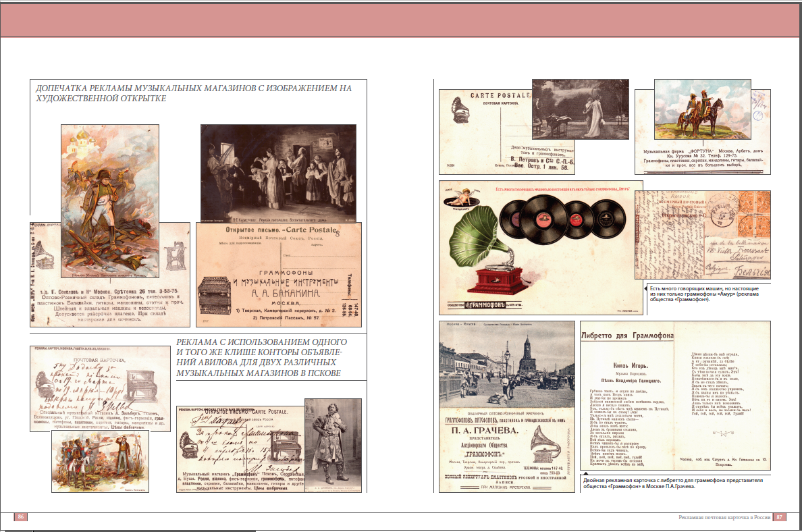Open the color soldiers firing rifles postcard
This screenshot has width=802, height=532.
click(x=100, y=461)
